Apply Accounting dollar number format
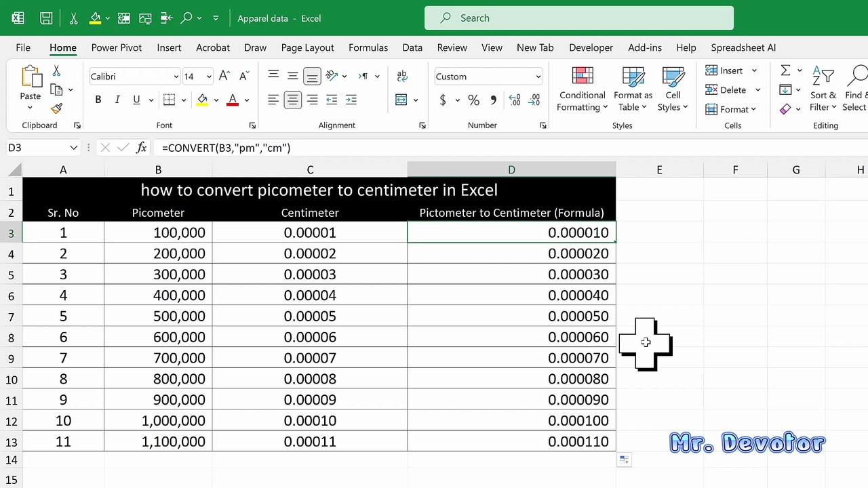Viewport: 868px width, 488px height. [x=443, y=100]
